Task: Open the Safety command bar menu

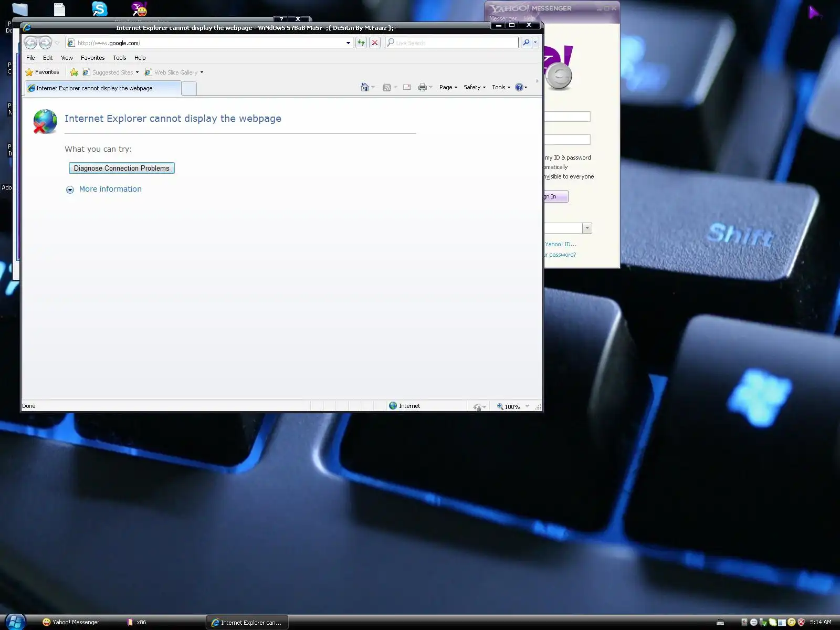Action: coord(475,87)
